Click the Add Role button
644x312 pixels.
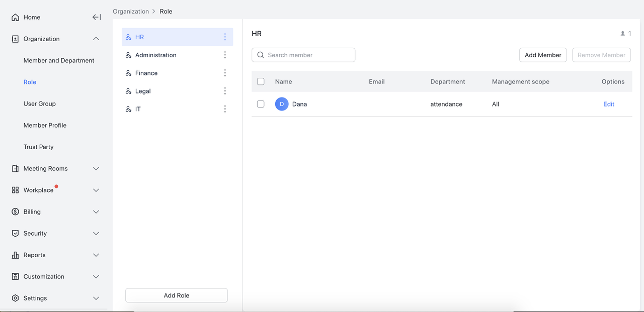177,295
